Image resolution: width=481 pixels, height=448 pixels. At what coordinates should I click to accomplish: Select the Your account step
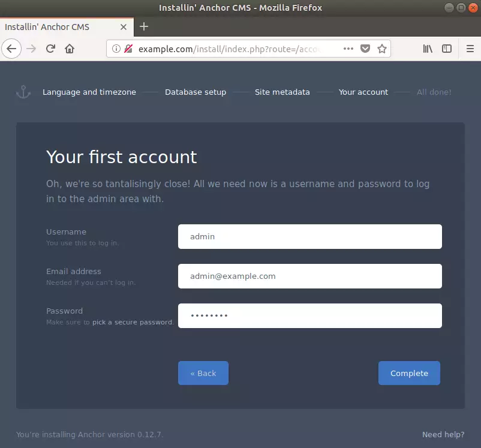click(x=363, y=92)
